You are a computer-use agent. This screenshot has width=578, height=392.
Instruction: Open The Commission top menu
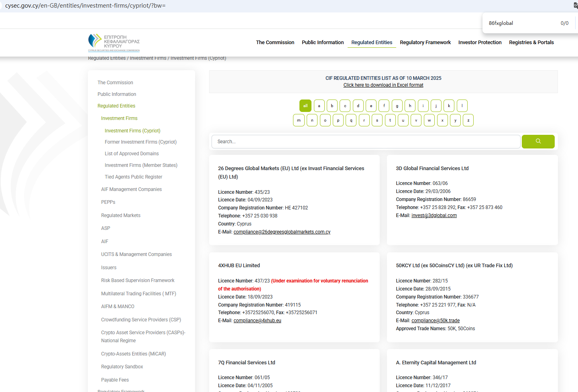tap(275, 43)
